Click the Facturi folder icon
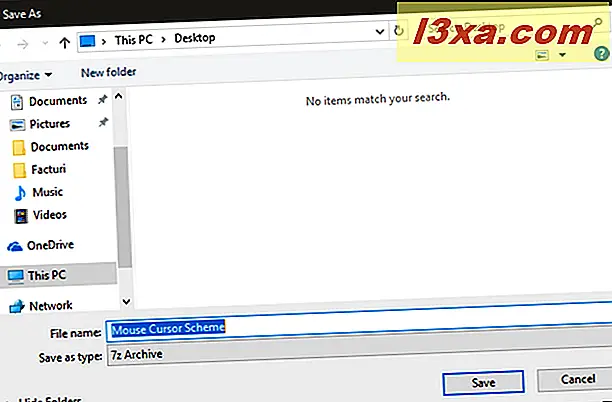 (20, 171)
